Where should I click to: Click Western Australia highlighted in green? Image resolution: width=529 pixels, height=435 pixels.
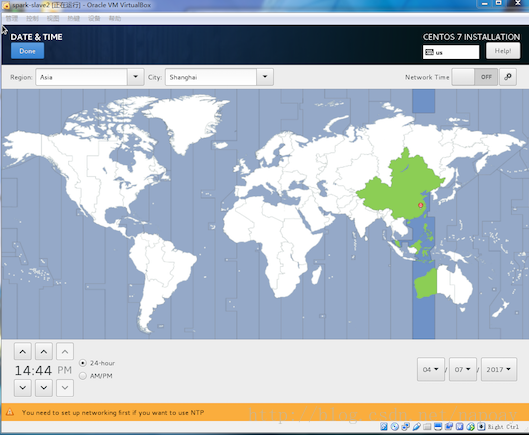426,283
